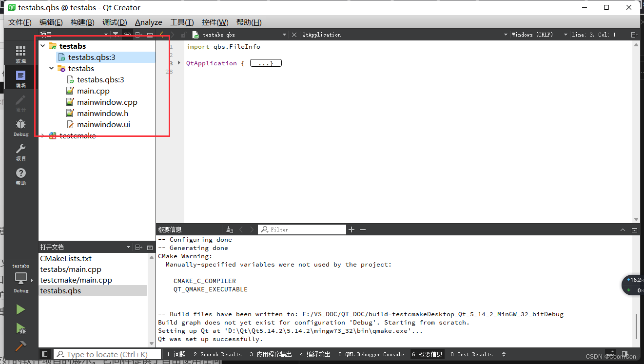
Task: Toggle synchronize with editor link icon
Action: point(127,35)
